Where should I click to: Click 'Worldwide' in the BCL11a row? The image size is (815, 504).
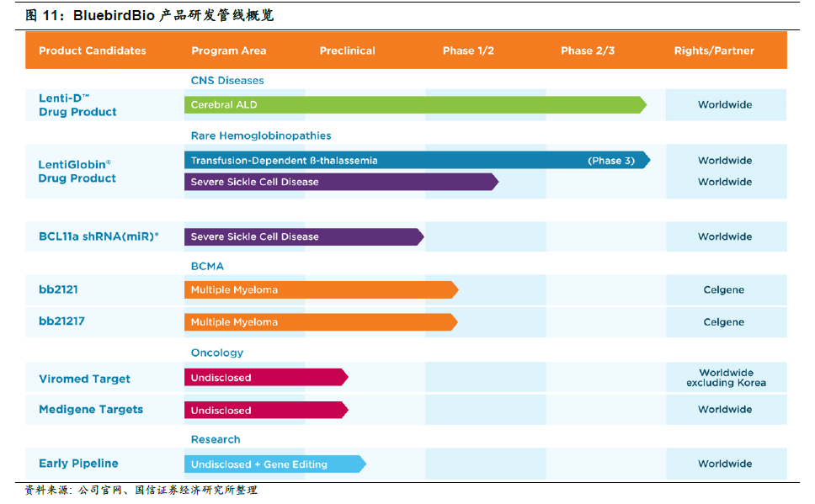725,237
